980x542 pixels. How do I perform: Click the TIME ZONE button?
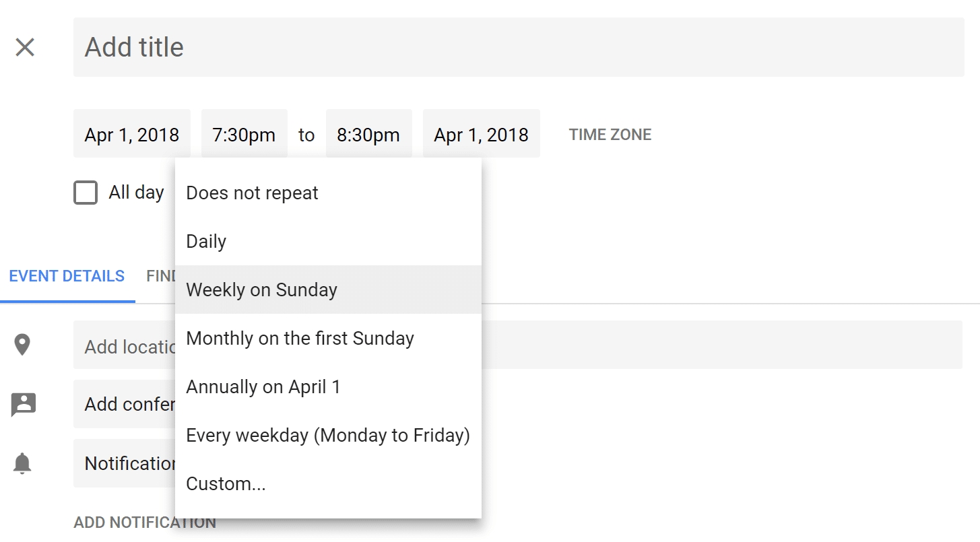coord(610,135)
